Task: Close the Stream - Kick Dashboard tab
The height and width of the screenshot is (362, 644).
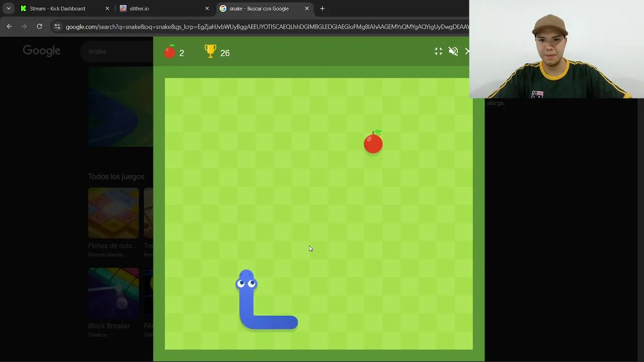Action: click(107, 9)
